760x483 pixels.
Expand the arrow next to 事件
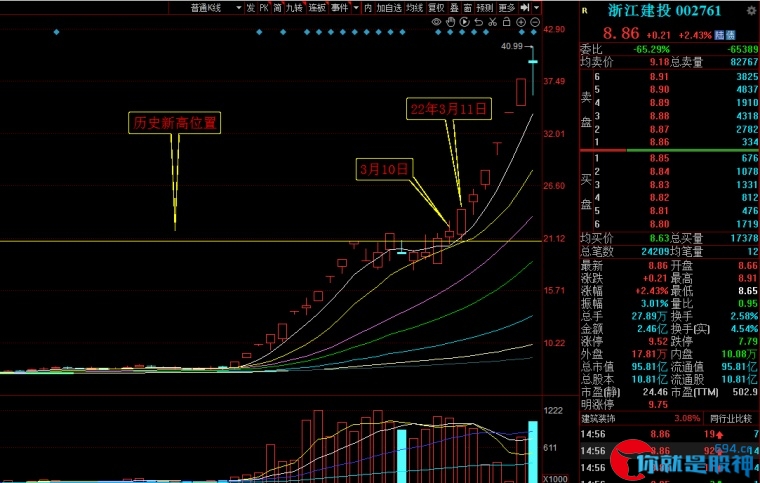[356, 8]
